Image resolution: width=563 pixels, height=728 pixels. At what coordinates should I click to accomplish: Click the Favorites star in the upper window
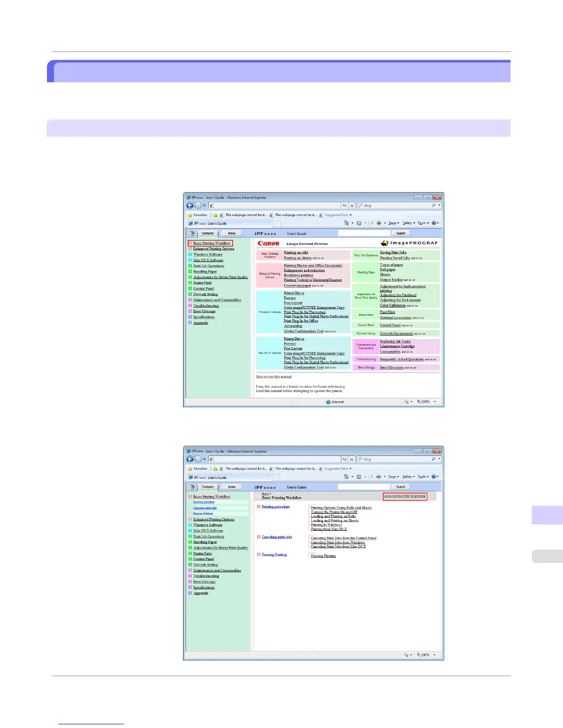190,215
